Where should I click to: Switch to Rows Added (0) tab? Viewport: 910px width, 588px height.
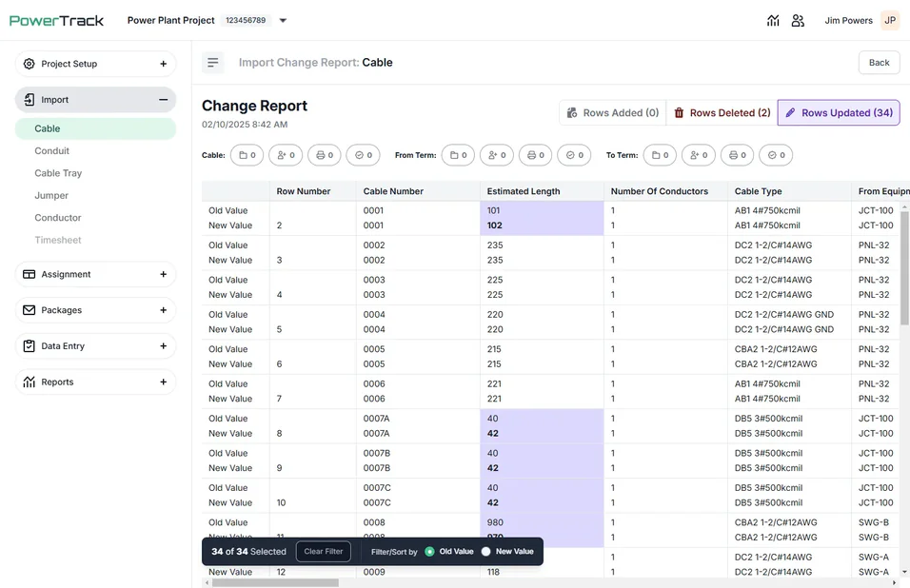[x=613, y=112]
